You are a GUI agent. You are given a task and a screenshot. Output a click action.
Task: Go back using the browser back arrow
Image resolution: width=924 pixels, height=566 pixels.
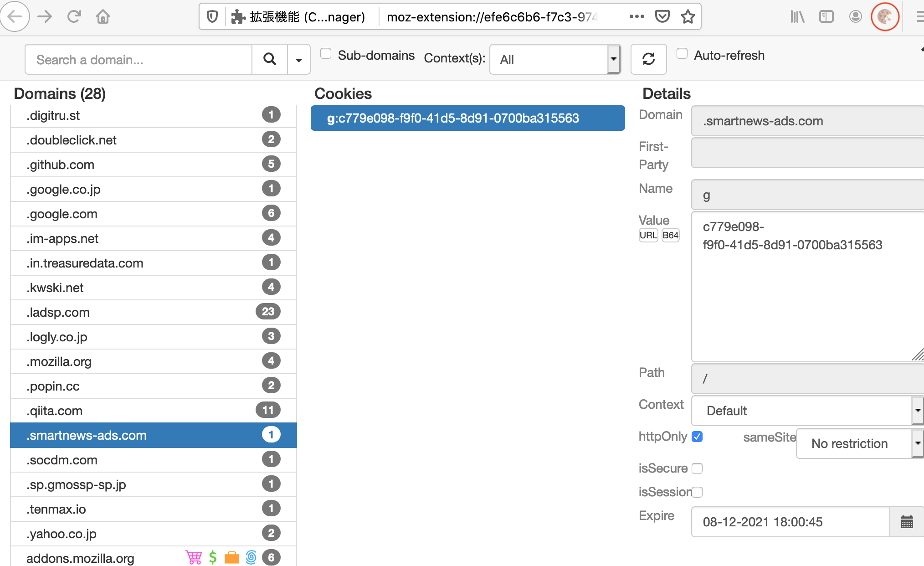pos(15,17)
